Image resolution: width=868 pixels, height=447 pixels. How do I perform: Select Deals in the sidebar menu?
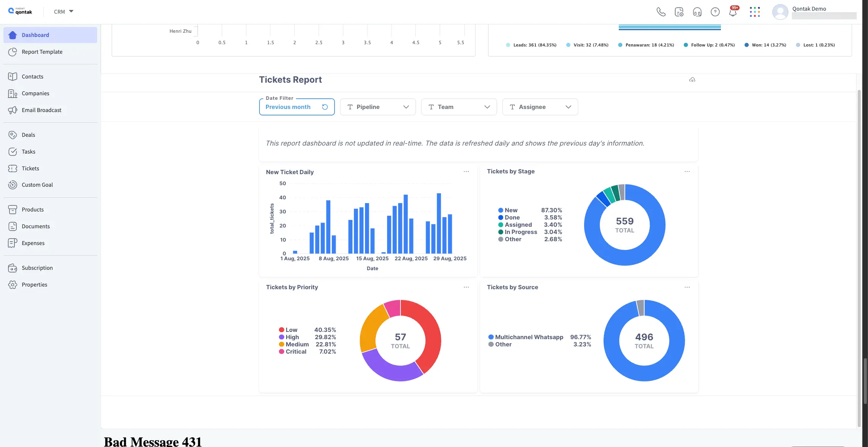[28, 135]
